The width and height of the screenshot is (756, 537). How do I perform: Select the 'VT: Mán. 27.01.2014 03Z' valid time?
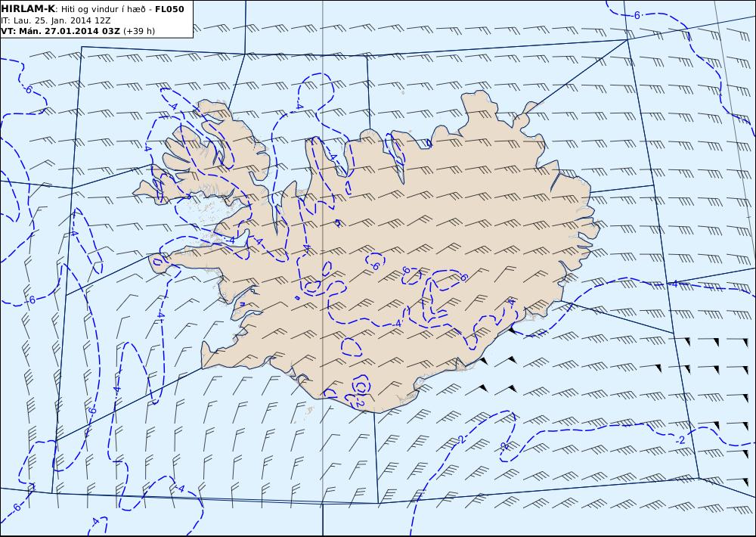click(60, 31)
